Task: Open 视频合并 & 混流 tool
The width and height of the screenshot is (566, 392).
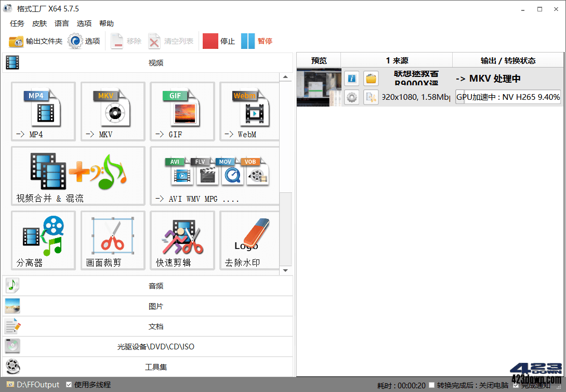Action: point(78,175)
